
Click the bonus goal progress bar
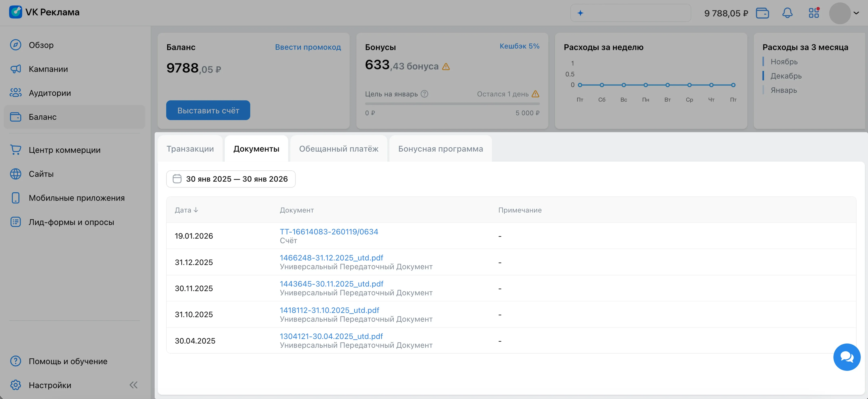click(x=452, y=104)
